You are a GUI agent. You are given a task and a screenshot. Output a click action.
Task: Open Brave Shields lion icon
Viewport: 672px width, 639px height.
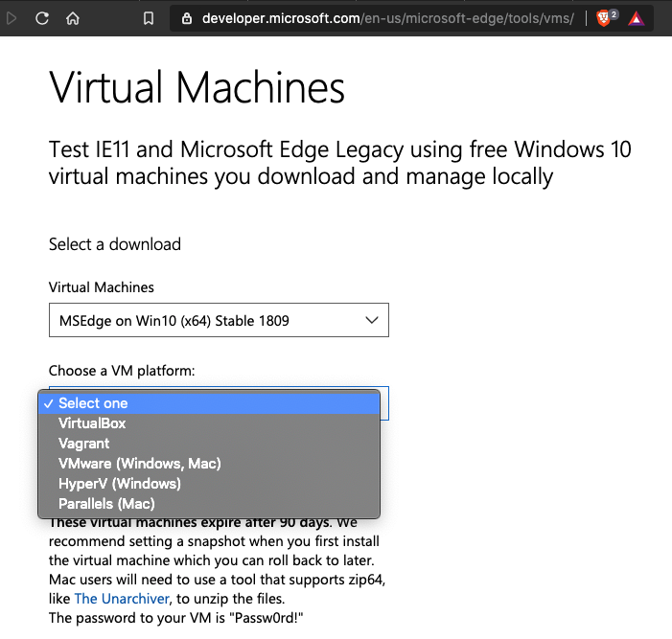(603, 18)
